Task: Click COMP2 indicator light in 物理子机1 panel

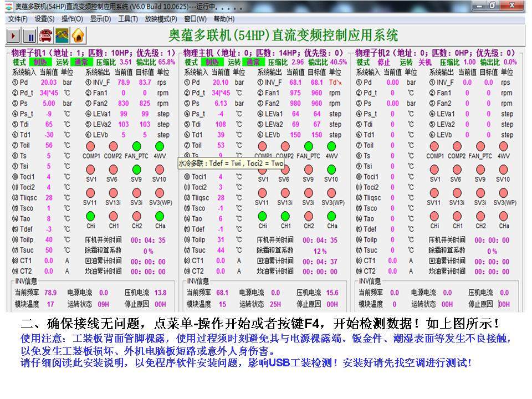Action: pyautogui.click(x=113, y=146)
